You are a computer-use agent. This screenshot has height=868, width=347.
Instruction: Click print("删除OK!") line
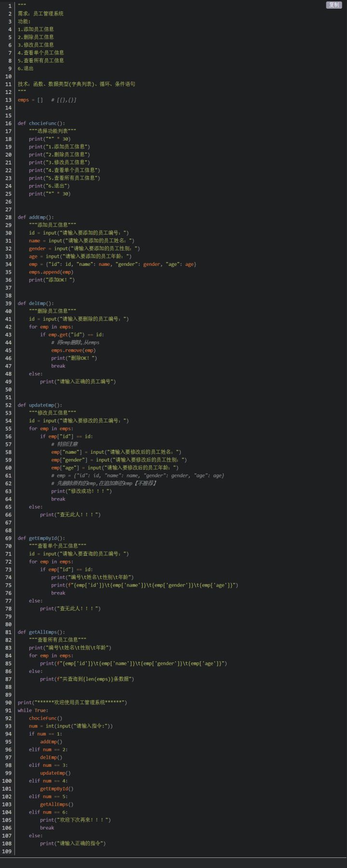74,358
